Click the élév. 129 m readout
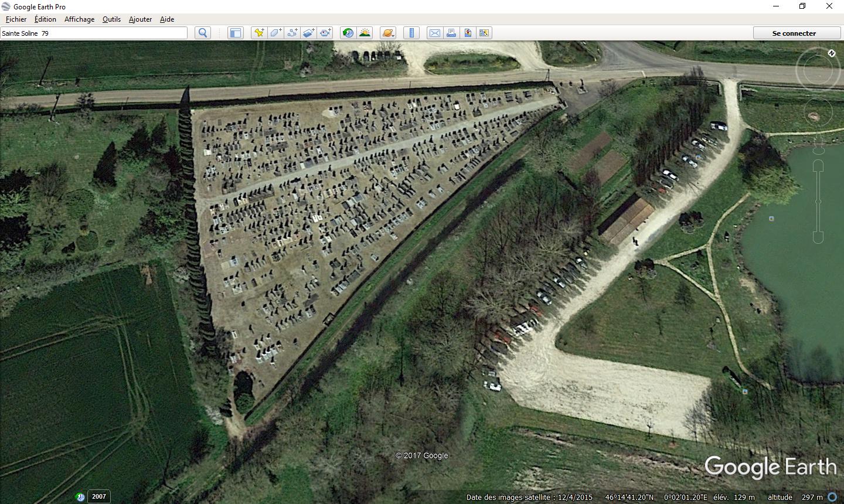The image size is (844, 504). [x=736, y=497]
